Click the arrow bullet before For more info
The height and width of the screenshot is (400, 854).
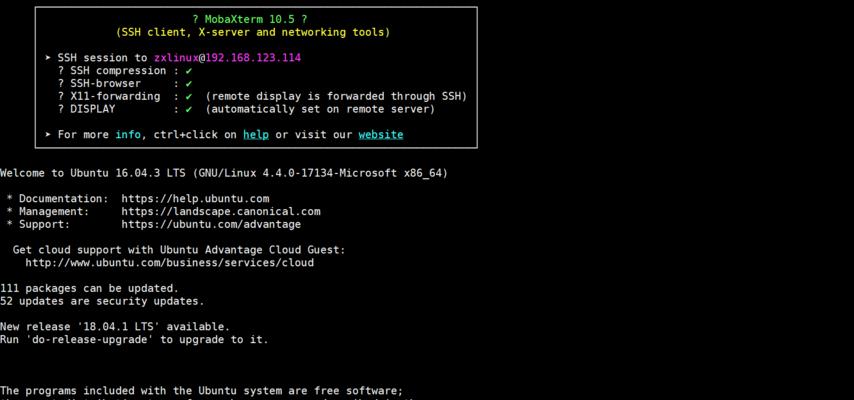pyautogui.click(x=48, y=135)
